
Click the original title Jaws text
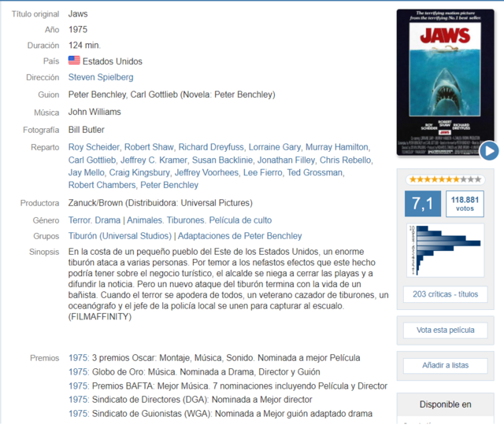point(78,14)
